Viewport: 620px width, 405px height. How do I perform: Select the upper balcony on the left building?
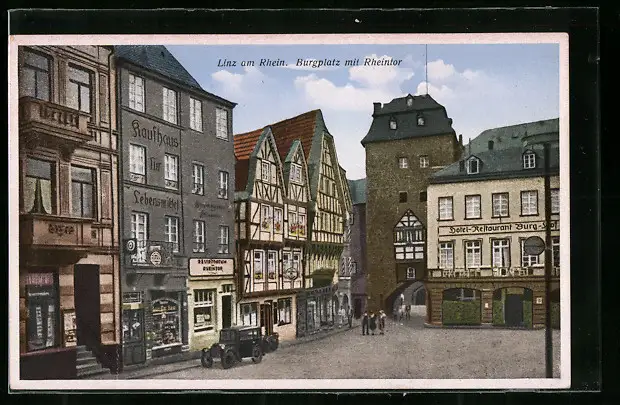click(x=53, y=120)
